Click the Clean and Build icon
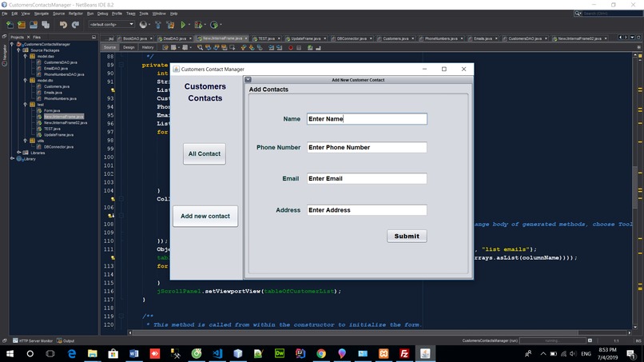This screenshot has width=644, height=362. point(170,25)
